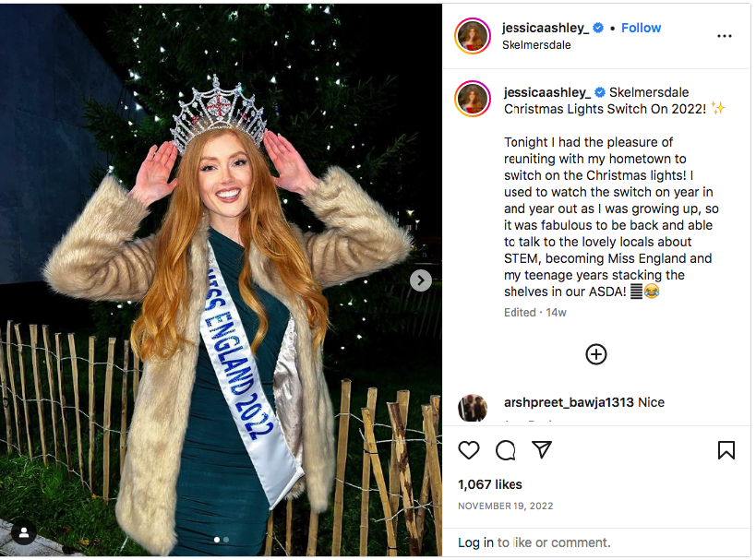This screenshot has height=560, width=756.
Task: Click caption avatar next to post text
Action: point(473,99)
